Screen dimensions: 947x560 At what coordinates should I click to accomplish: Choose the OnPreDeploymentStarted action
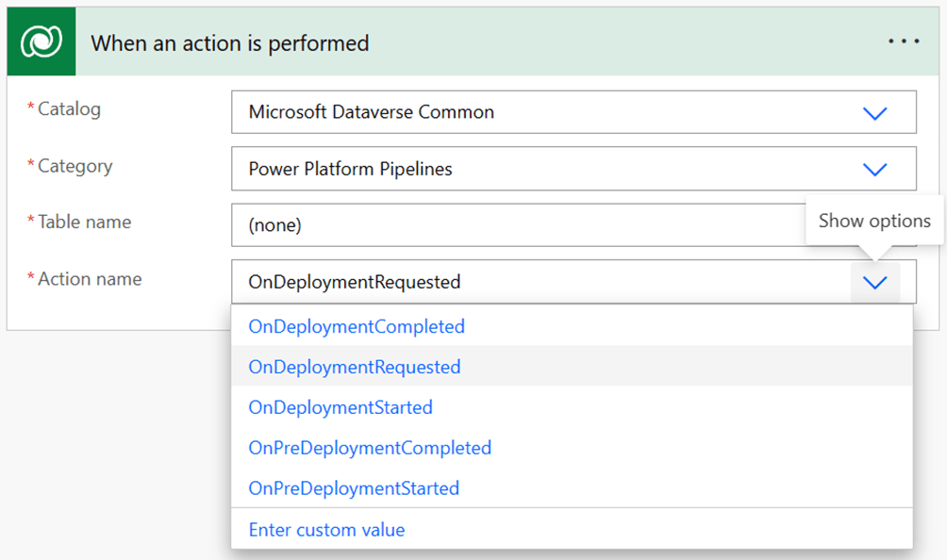tap(353, 488)
